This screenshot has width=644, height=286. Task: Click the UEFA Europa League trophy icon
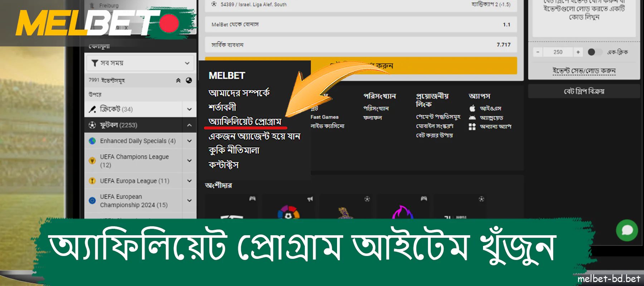[x=92, y=181]
